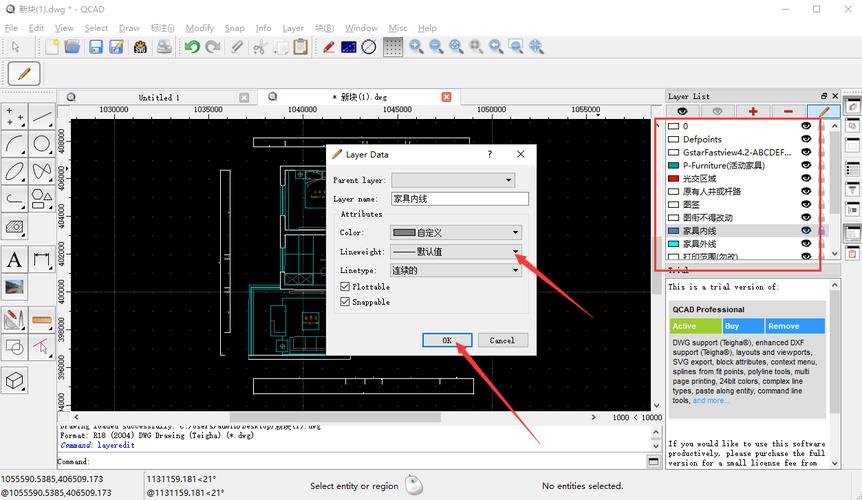862x500 pixels.
Task: Select the Spline drawing tool
Action: [x=42, y=171]
